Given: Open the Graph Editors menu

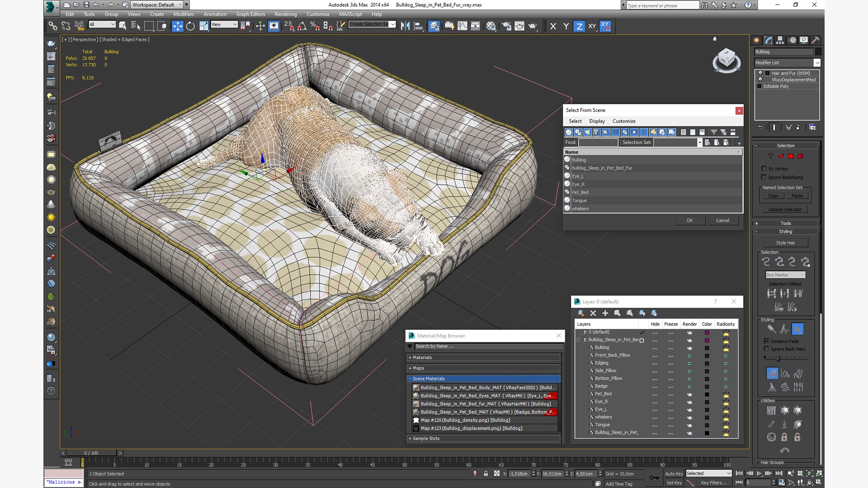Looking at the screenshot, I should click(250, 14).
